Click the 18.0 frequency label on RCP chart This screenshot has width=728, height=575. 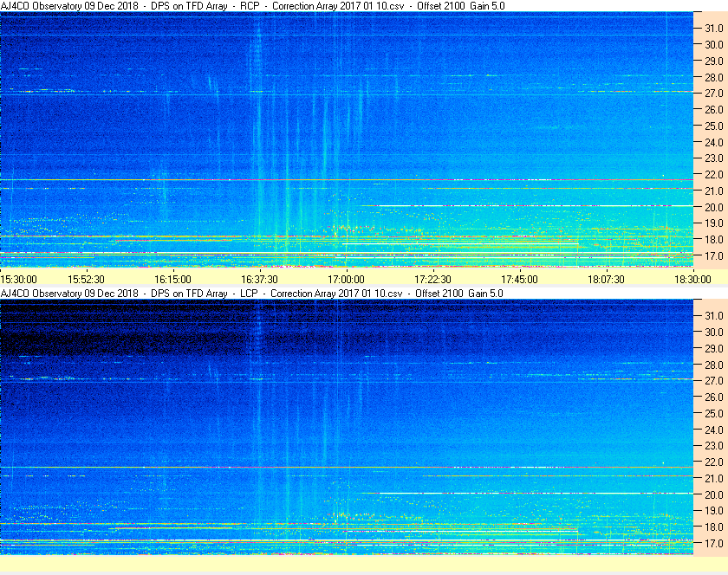(714, 240)
